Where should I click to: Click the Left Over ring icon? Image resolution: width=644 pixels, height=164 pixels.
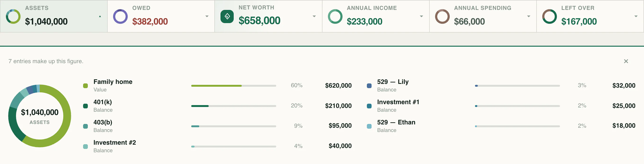click(550, 16)
